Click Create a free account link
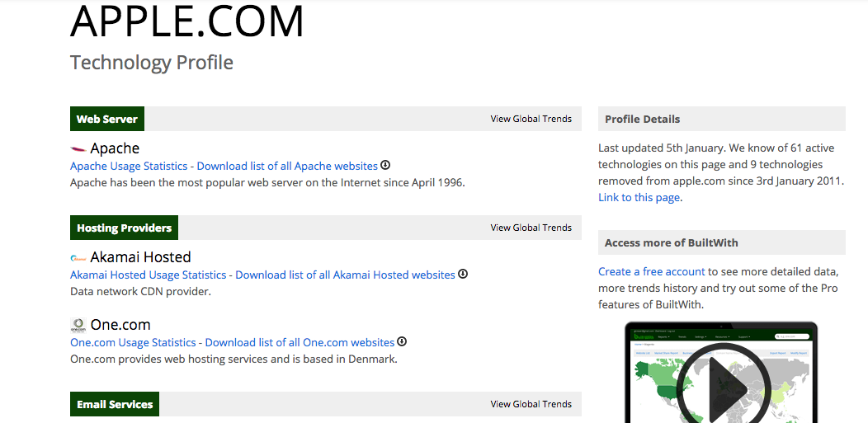Image resolution: width=868 pixels, height=423 pixels. tap(652, 271)
